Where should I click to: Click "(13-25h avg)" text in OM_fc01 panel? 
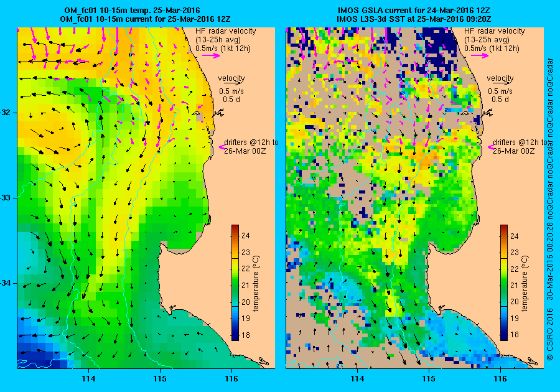(x=218, y=40)
